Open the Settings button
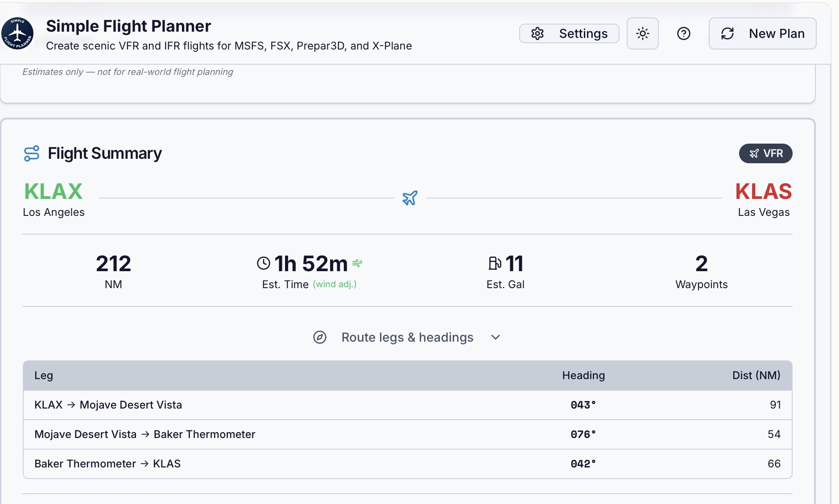The image size is (839, 504). point(569,33)
